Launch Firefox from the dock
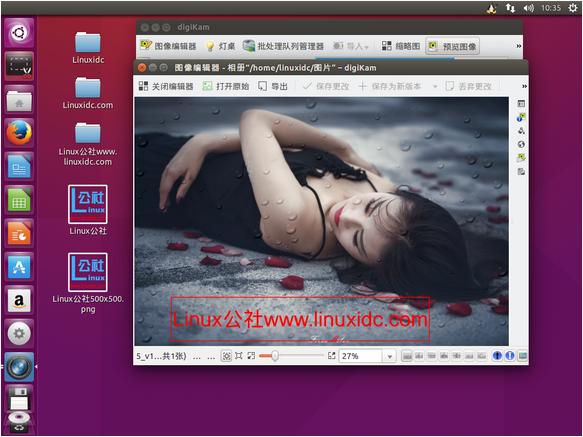The image size is (583, 437). pos(19,133)
